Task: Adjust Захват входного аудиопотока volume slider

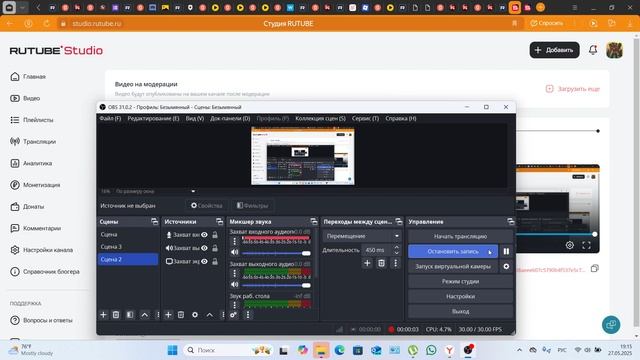Action: click(276, 253)
